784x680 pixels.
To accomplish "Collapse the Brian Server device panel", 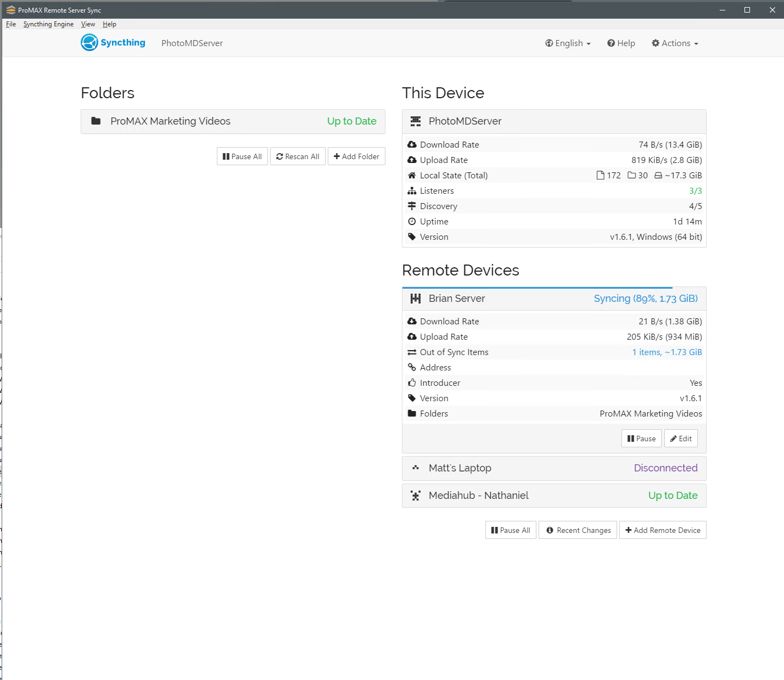I will click(554, 299).
